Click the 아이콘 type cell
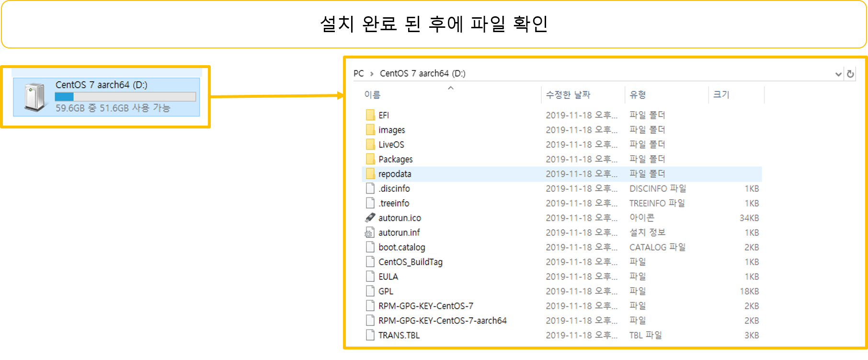Screen dimensions: 868x360 [642, 218]
